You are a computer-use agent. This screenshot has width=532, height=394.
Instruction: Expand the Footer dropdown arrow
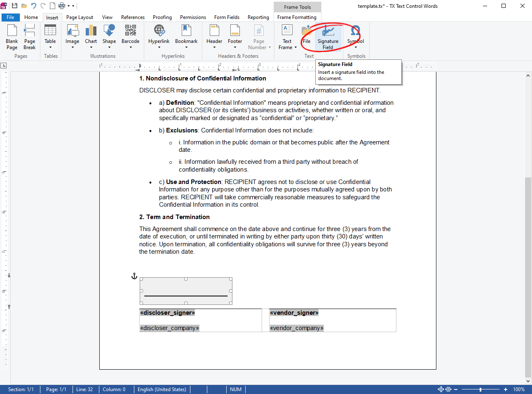(235, 47)
